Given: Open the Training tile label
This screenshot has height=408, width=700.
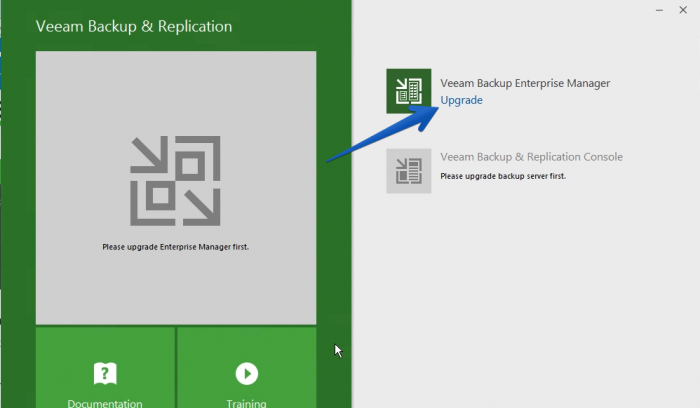Looking at the screenshot, I should pyautogui.click(x=246, y=403).
